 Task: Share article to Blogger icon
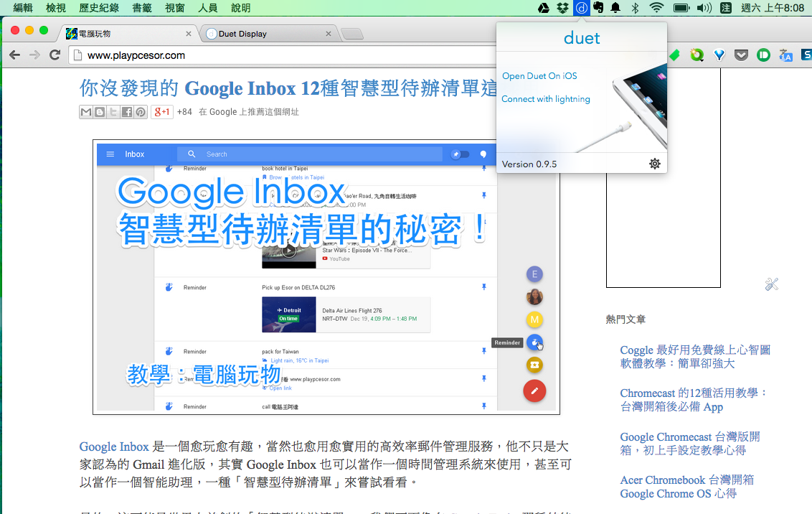tap(100, 112)
